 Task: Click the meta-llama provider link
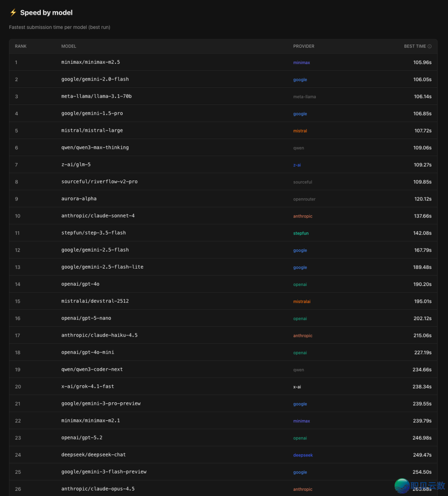point(304,97)
